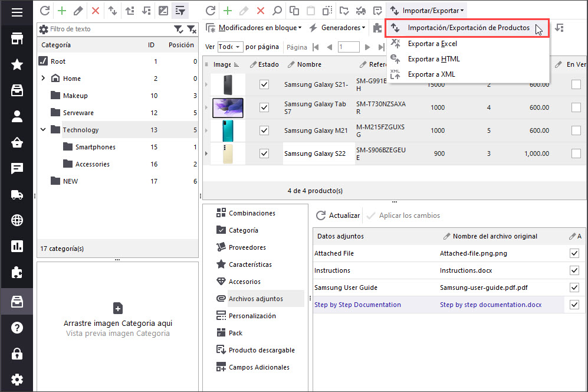Viewport: 588px width, 392px height.
Task: Click the page number input field
Action: (x=349, y=47)
